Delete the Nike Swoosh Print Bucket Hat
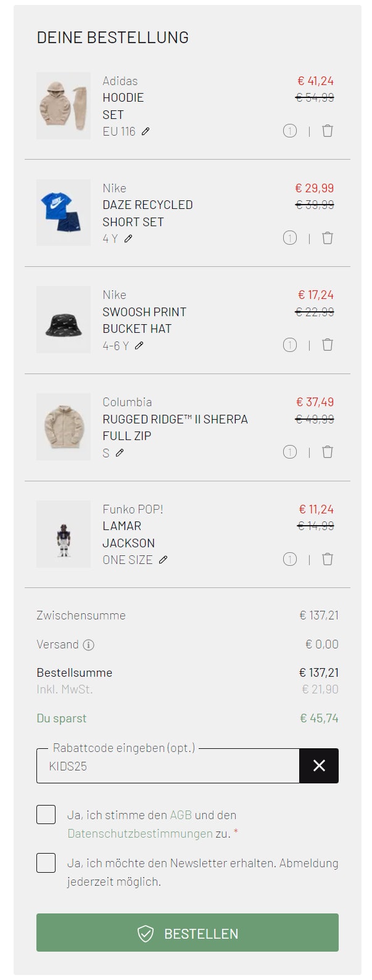This screenshot has width=372, height=980. pyautogui.click(x=327, y=345)
